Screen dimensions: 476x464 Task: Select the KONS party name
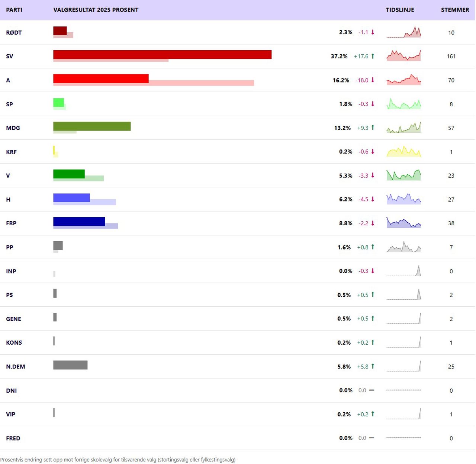point(14,342)
